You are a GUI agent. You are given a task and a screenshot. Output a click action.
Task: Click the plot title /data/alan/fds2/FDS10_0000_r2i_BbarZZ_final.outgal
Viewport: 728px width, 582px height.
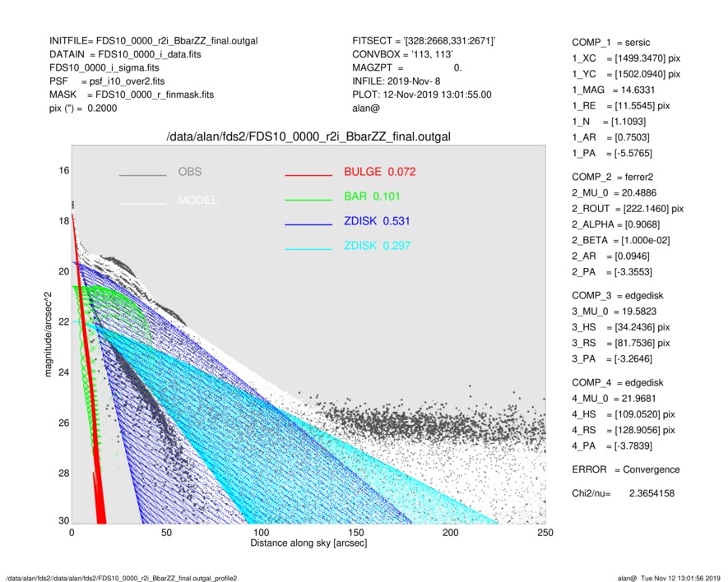pos(308,137)
